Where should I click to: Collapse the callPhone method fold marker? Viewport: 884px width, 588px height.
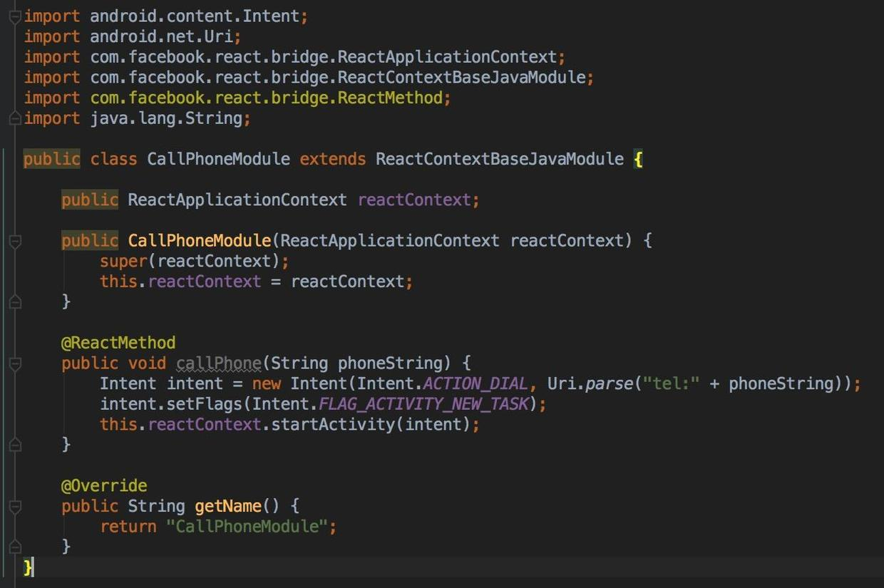pos(15,364)
